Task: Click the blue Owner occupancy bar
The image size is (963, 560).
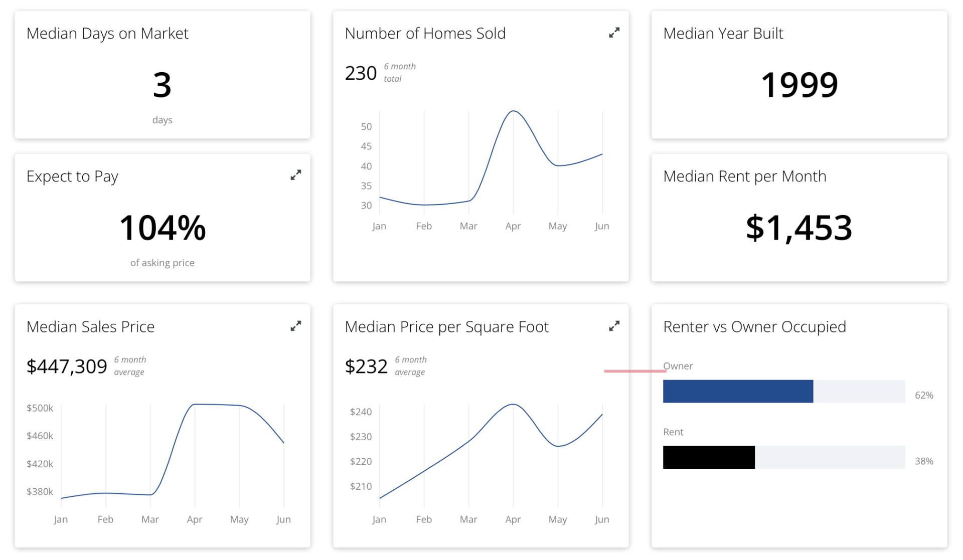Action: (738, 391)
